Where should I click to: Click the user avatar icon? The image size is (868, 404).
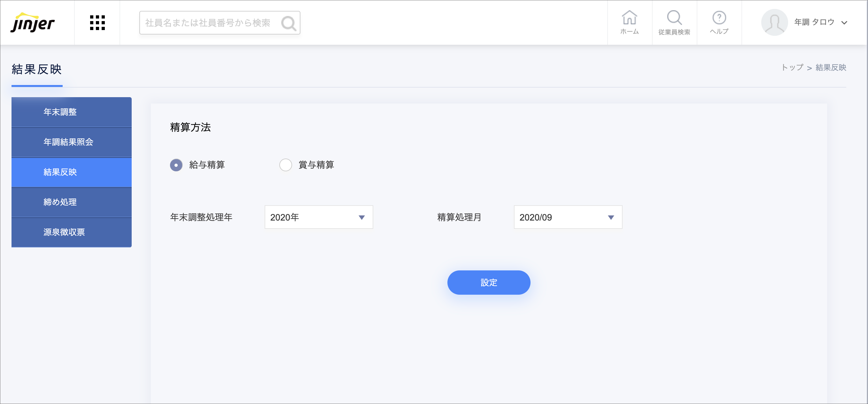(774, 23)
